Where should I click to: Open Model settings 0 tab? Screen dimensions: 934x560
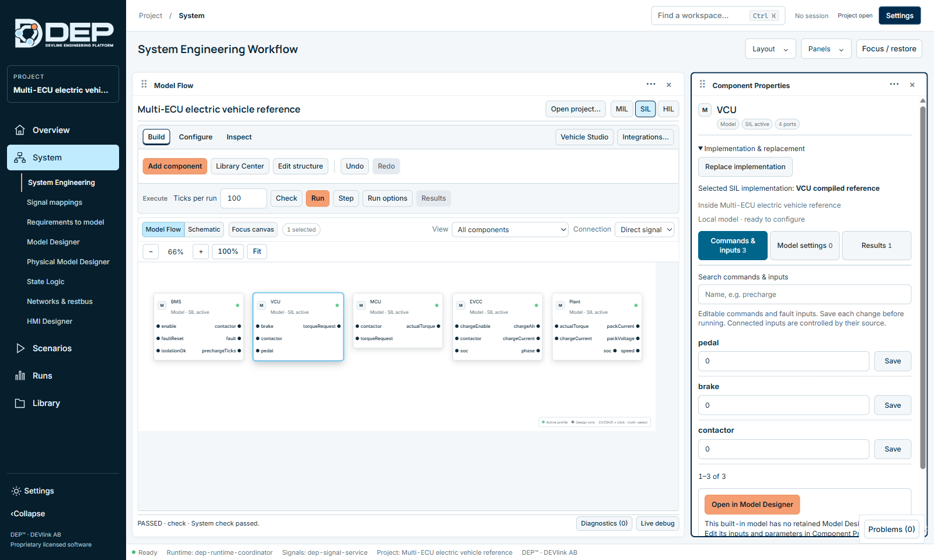(805, 246)
